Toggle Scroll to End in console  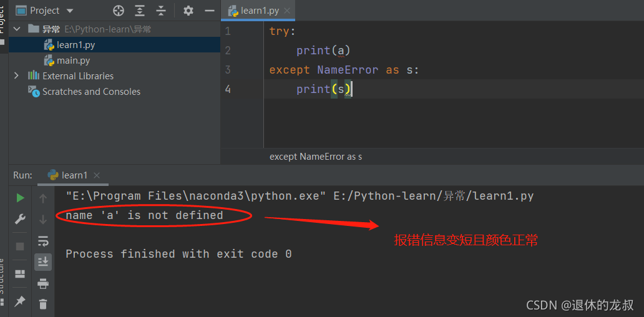pyautogui.click(x=42, y=262)
